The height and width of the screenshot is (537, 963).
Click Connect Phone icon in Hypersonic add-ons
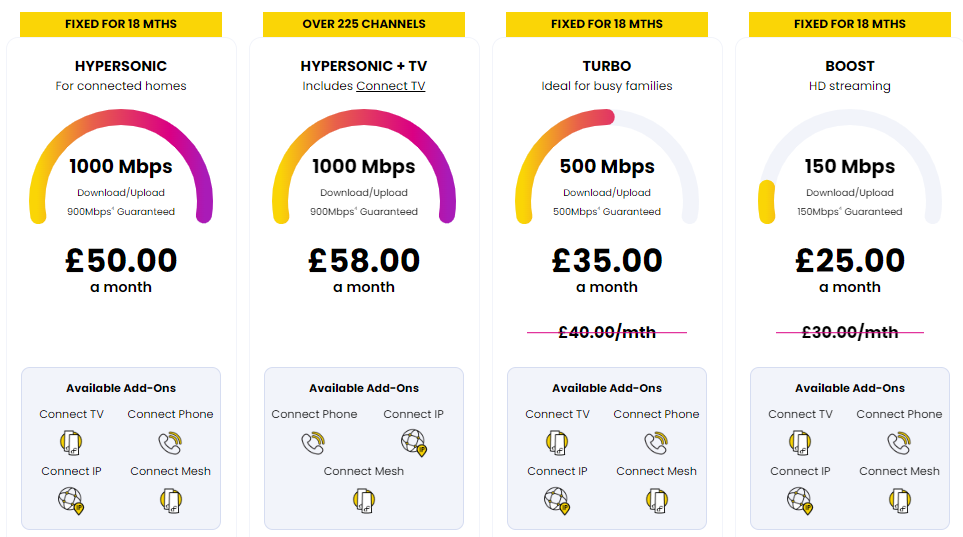tap(170, 442)
